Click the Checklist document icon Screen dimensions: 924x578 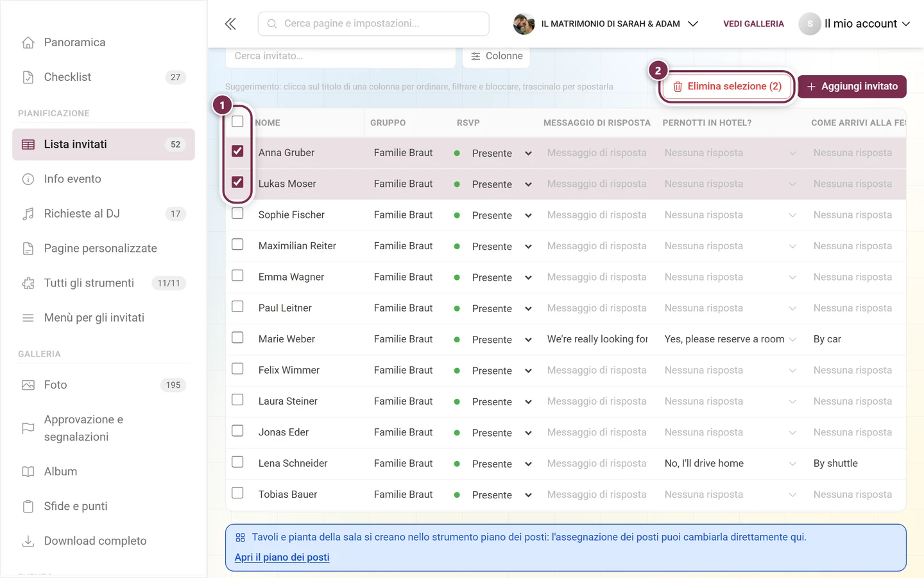[x=28, y=77]
